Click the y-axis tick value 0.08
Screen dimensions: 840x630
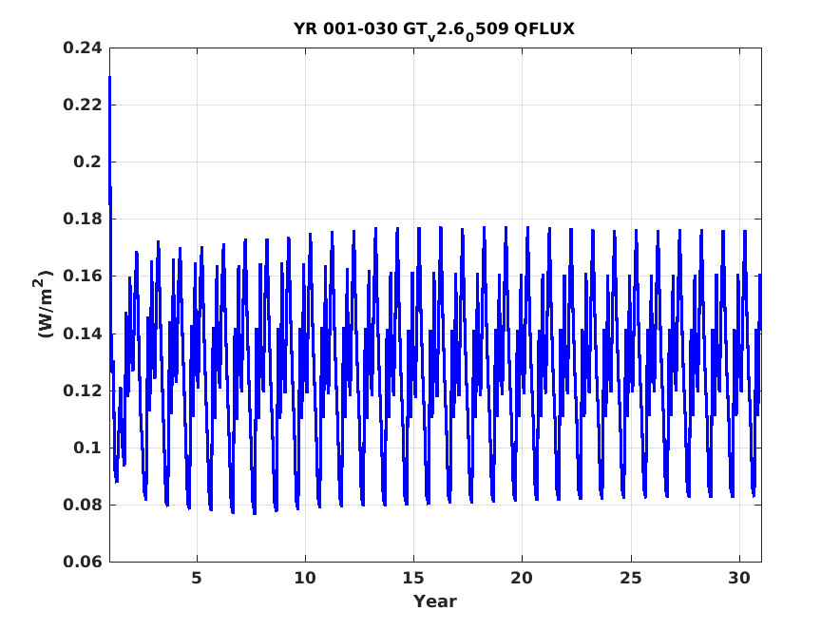(83, 506)
